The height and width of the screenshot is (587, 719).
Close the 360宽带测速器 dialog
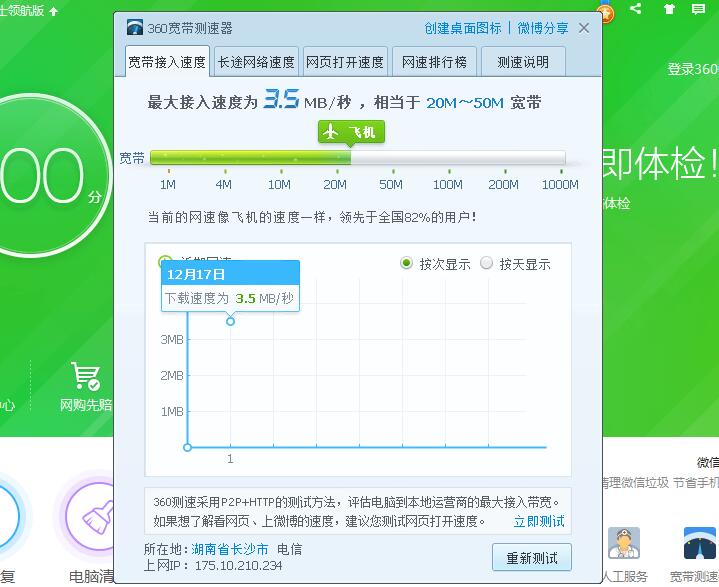pos(584,28)
